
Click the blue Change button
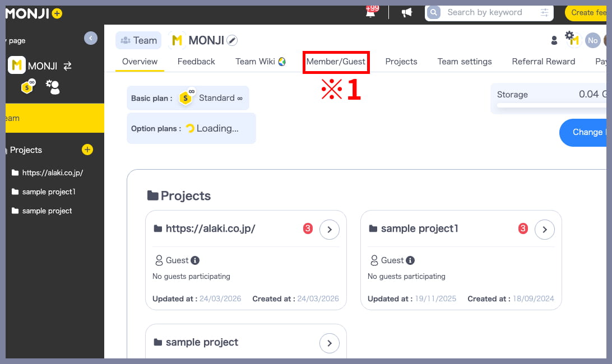[583, 133]
